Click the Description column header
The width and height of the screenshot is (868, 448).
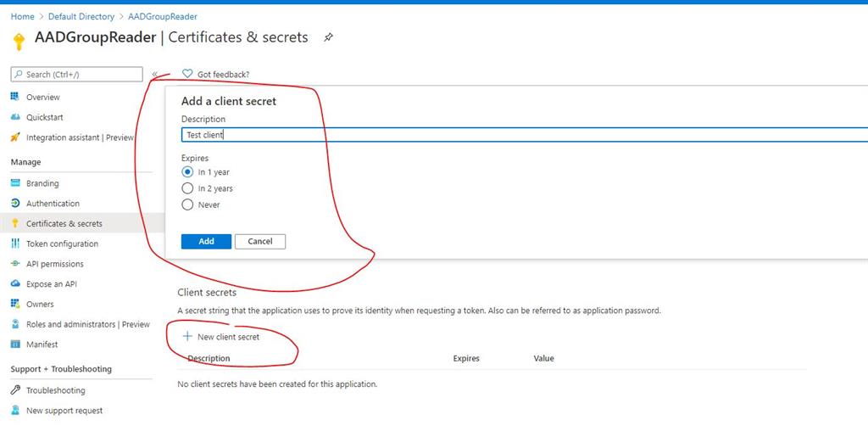(209, 358)
